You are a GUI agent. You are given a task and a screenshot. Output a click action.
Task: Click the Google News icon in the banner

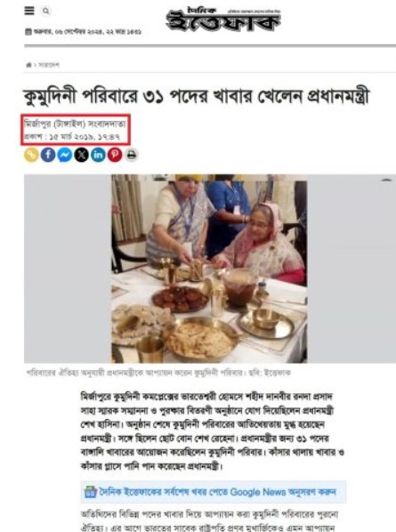tap(91, 492)
